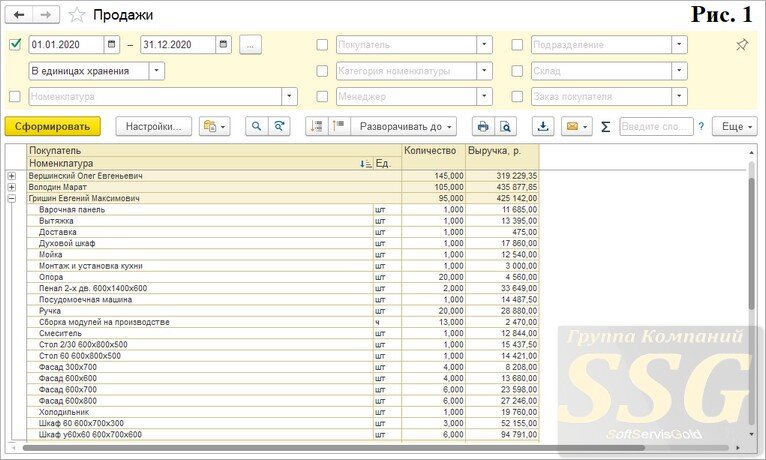Open the 'В единицах хранения' dropdown
The image size is (766, 460).
(156, 71)
